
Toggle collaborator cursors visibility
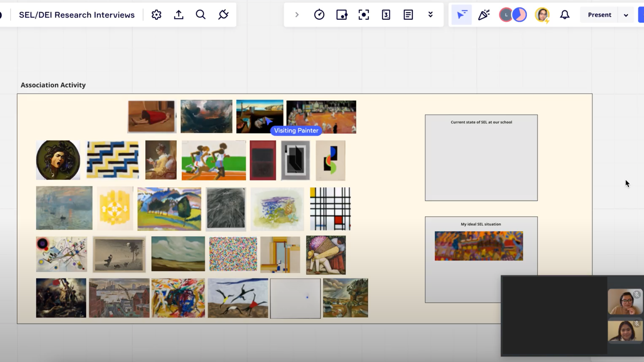(x=462, y=15)
